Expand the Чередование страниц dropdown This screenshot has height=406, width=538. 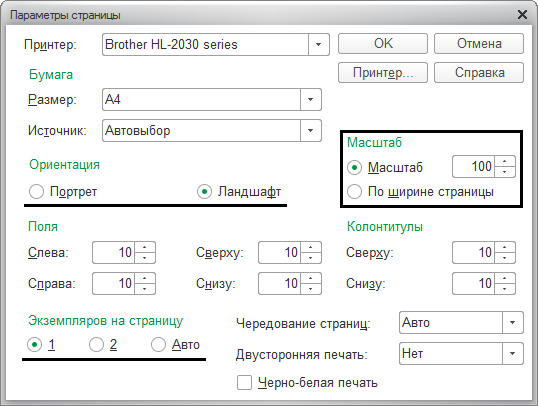[513, 323]
